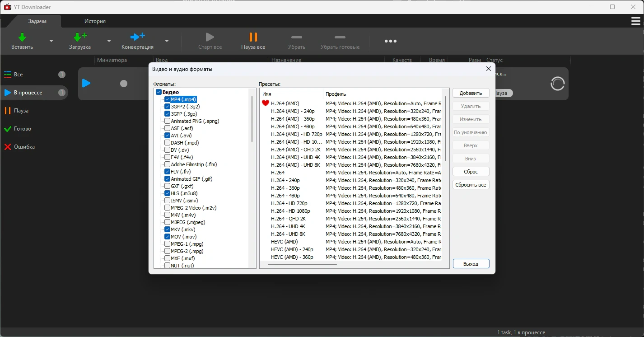Uncheck the FLV (.flv) checkbox
644x337 pixels.
pos(168,172)
